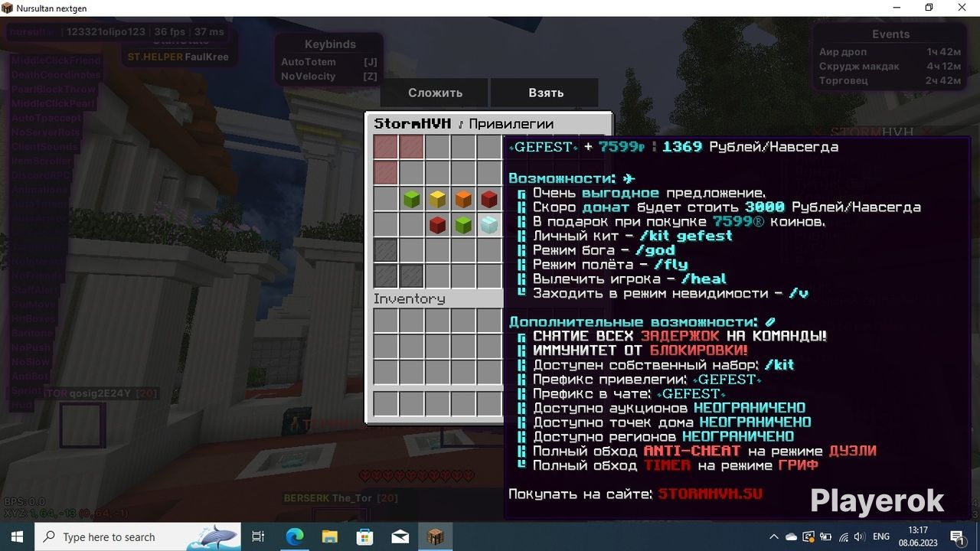Open Task View on the taskbar
The image size is (980, 551).
click(x=258, y=536)
